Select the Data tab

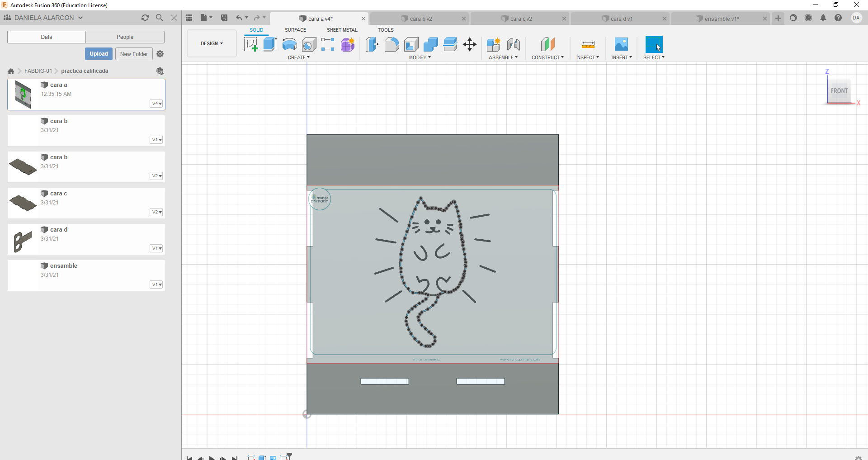click(x=47, y=37)
